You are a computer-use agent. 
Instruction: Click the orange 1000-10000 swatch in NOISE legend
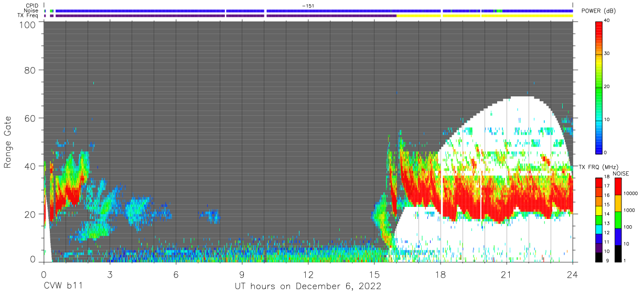tap(617, 203)
